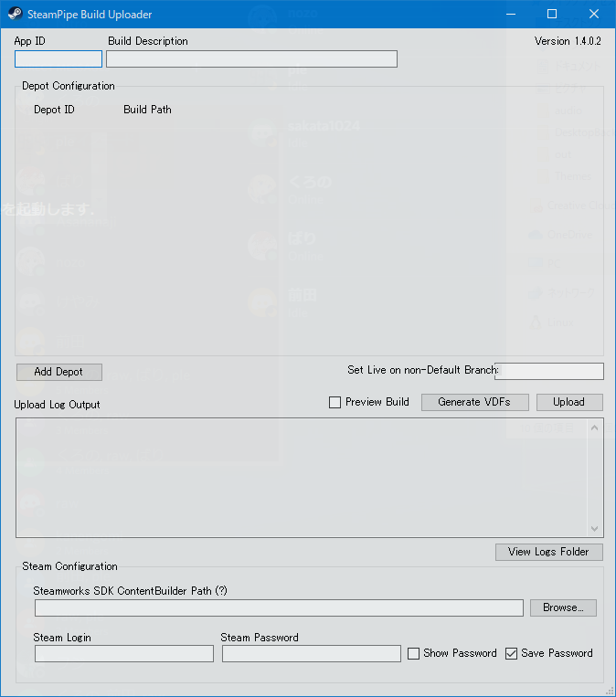Close the SteamPipe Build Uploader window
The height and width of the screenshot is (697, 616).
click(594, 15)
